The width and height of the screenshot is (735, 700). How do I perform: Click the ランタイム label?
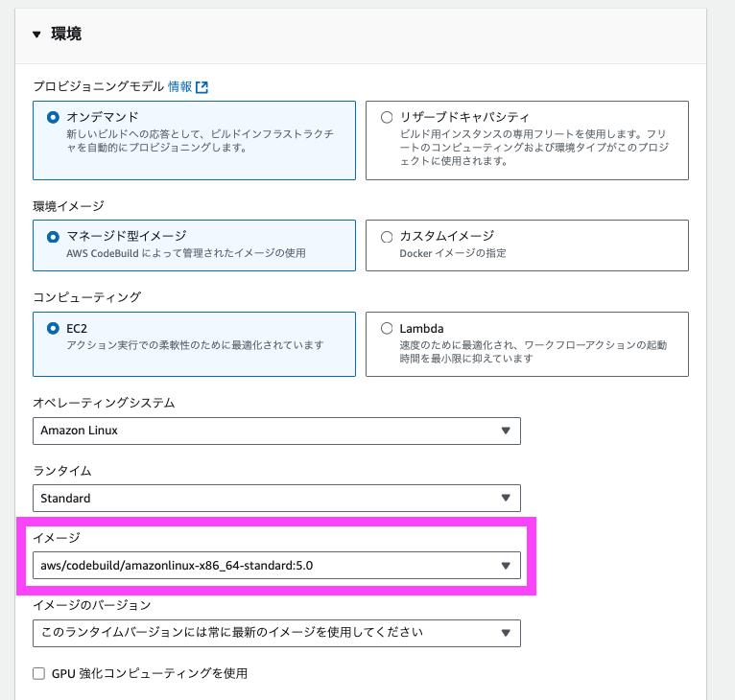point(61,471)
